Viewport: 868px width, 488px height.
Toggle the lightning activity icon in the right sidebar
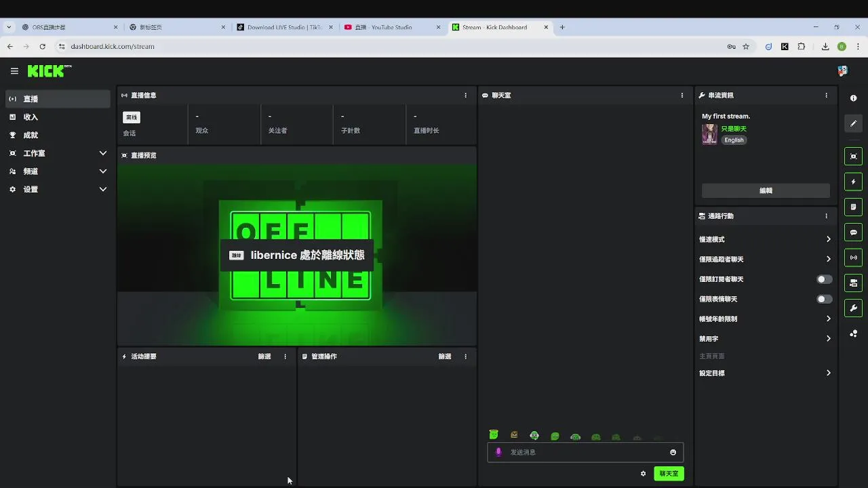pyautogui.click(x=853, y=182)
